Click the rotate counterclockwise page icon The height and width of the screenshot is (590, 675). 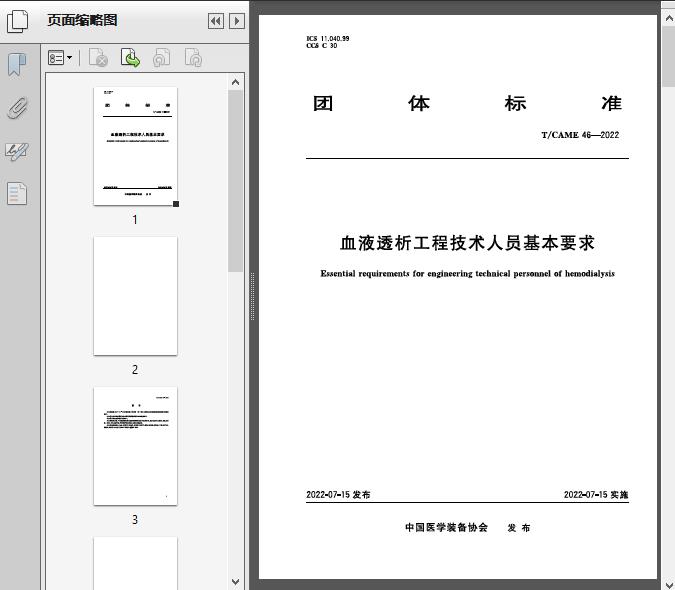coord(161,58)
